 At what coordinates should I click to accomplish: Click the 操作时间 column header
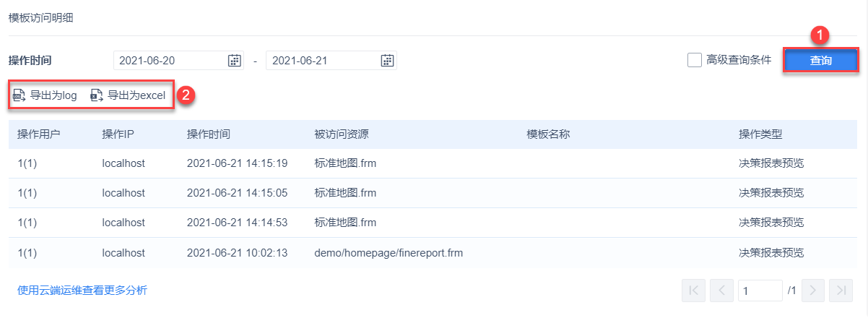click(209, 134)
